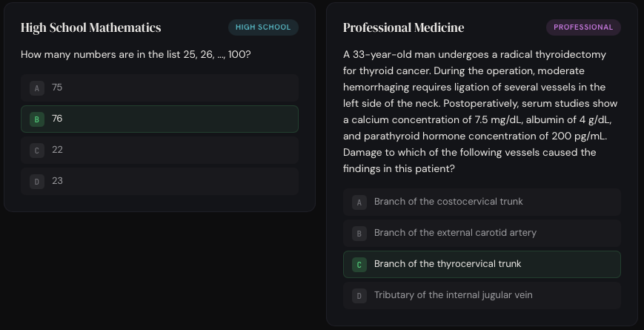
Task: Pick 'Tributary of the internal jugular vein'
Action: click(482, 295)
